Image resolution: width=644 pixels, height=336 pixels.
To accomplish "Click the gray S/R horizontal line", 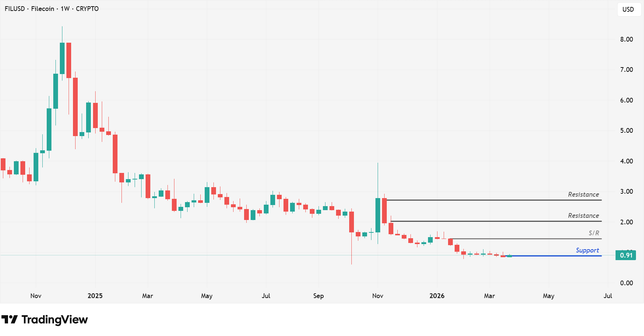I will pyautogui.click(x=525, y=239).
